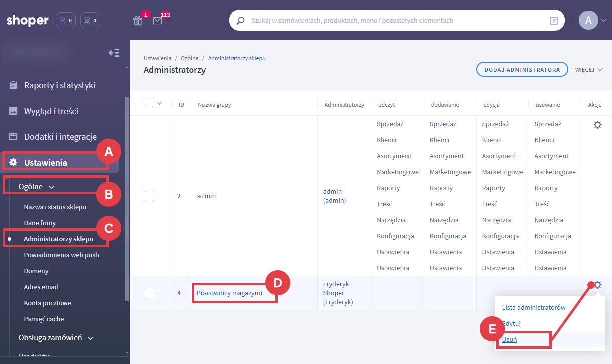This screenshot has height=364, width=612.
Task: Toggle the select-all checkbox in table header
Action: click(149, 103)
